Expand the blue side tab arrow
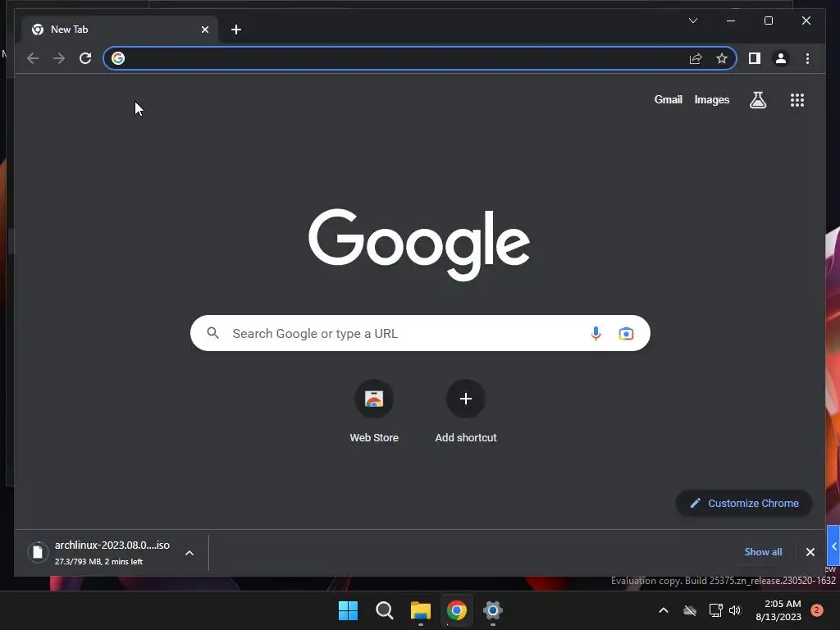This screenshot has width=840, height=630. 833,546
